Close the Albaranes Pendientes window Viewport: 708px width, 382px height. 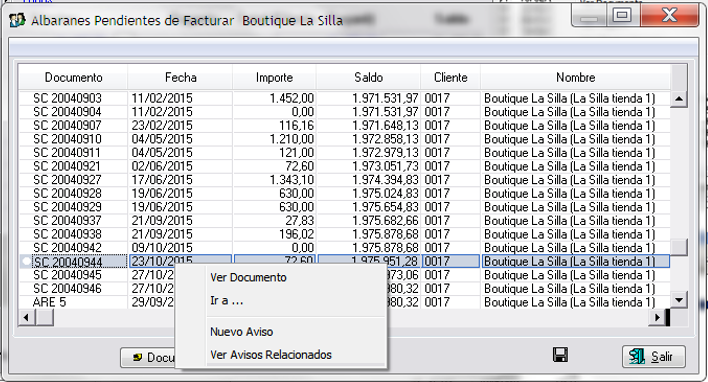pos(669,16)
